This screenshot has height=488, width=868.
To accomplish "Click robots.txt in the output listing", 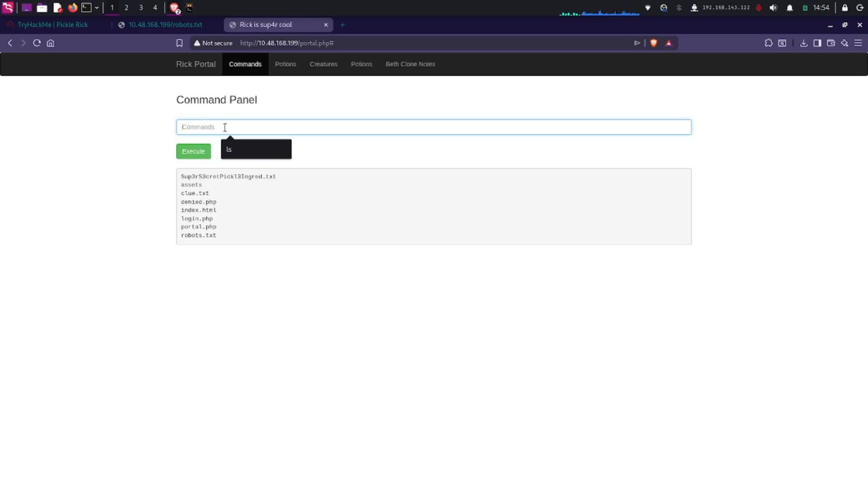I will pyautogui.click(x=198, y=235).
